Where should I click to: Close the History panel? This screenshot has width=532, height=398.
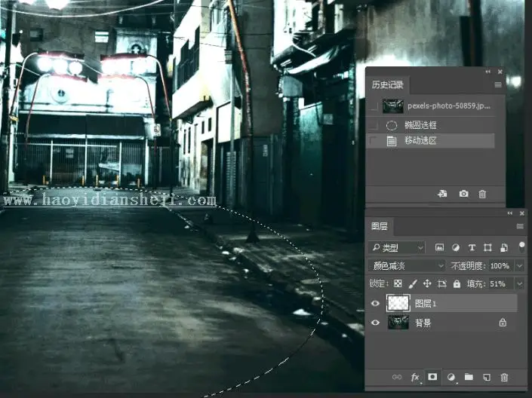coord(500,72)
